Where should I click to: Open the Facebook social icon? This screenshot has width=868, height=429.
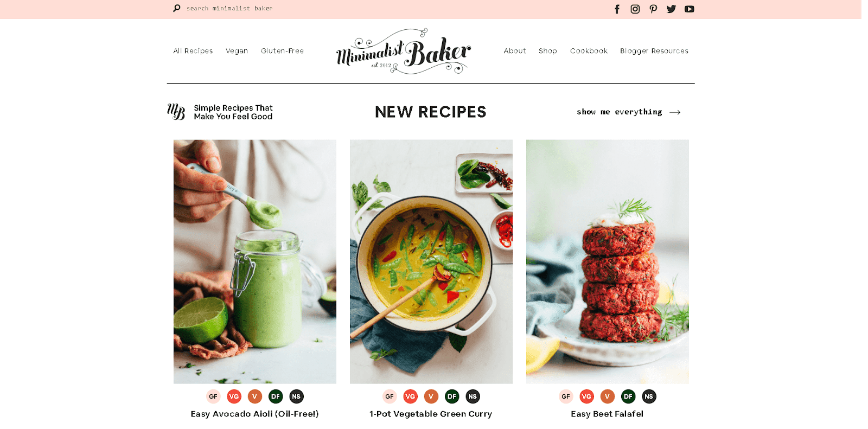617,9
